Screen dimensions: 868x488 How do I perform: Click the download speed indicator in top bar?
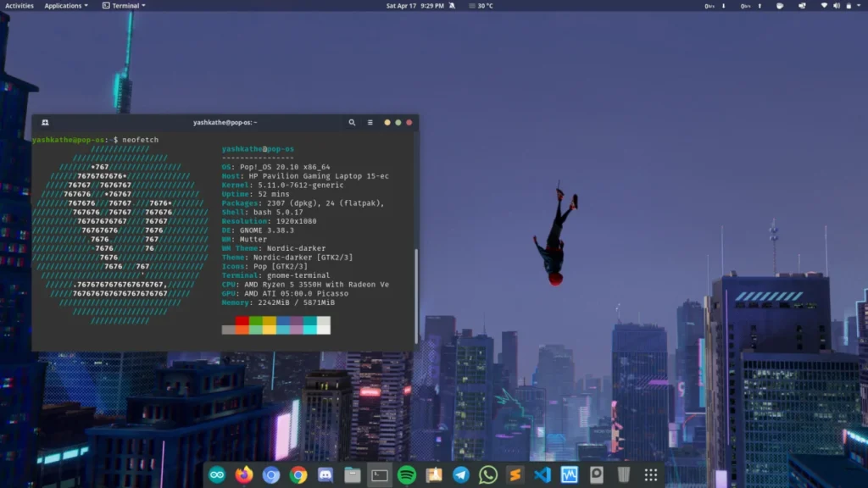pyautogui.click(x=715, y=6)
